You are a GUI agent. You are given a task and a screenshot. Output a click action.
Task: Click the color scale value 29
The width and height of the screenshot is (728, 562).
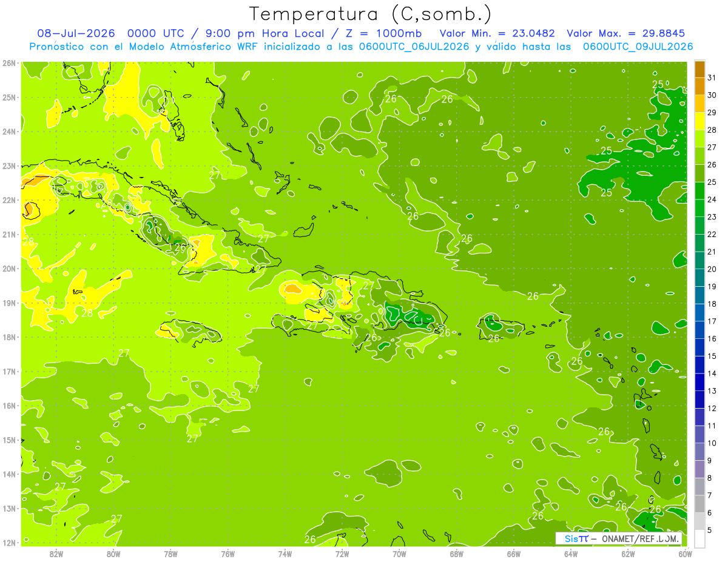tap(712, 112)
